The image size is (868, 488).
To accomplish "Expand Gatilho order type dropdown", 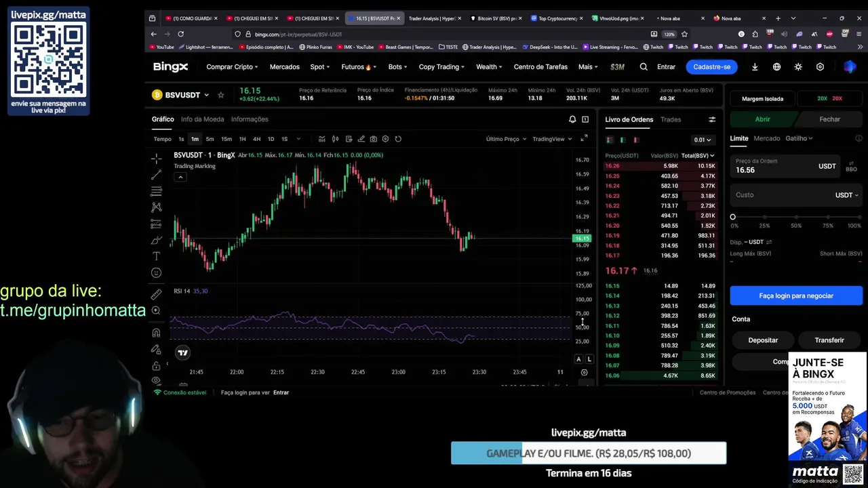I will click(x=799, y=138).
